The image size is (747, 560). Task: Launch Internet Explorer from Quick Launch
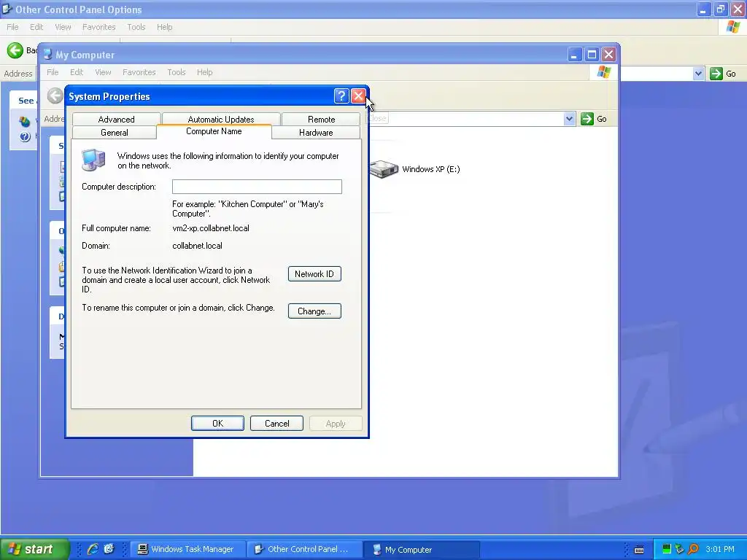pos(93,549)
